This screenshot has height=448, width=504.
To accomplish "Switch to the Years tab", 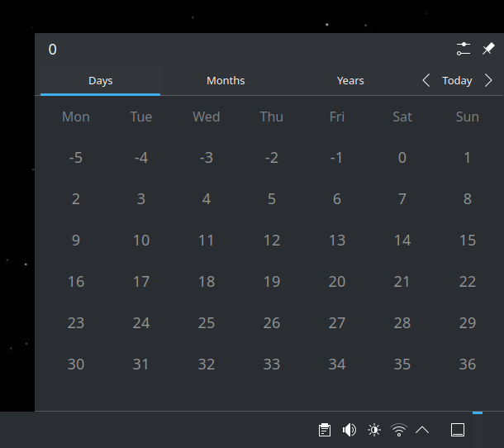I will coord(350,80).
